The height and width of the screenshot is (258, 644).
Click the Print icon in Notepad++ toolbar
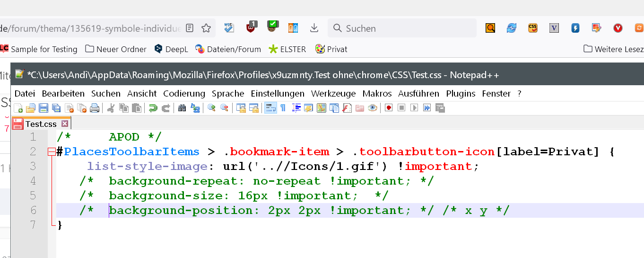(x=95, y=108)
